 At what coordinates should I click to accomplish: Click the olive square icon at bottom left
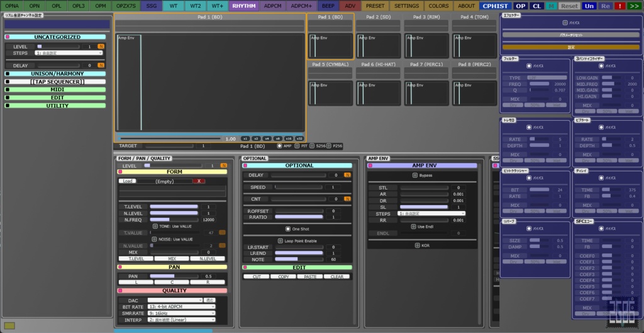point(9,325)
